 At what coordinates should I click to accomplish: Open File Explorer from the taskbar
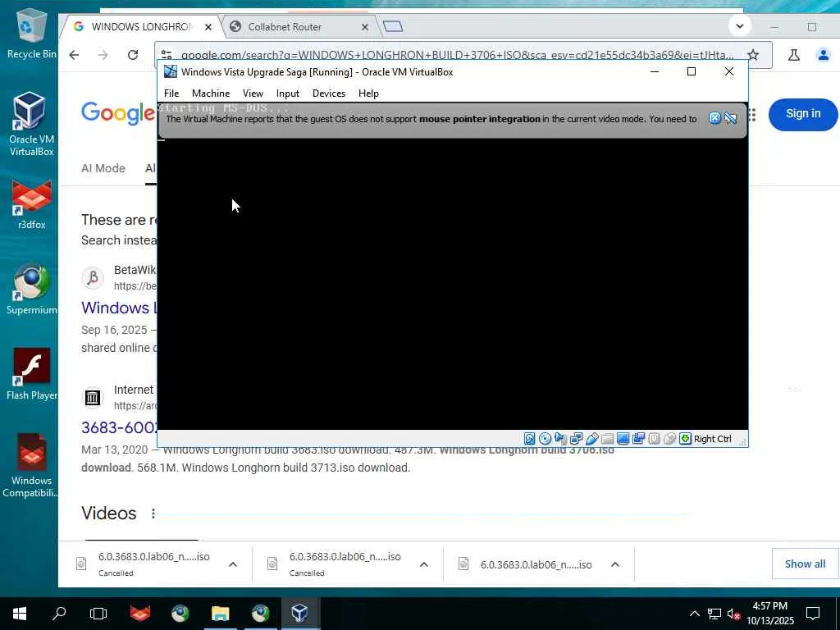[220, 614]
